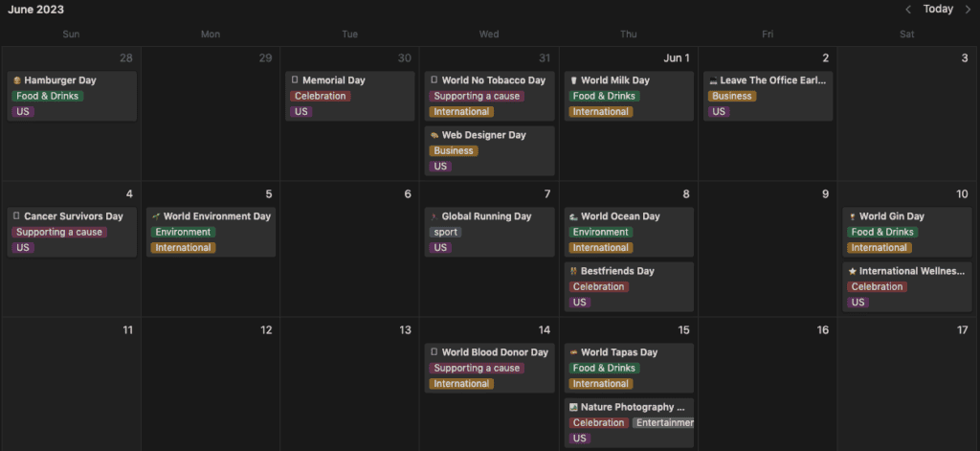Jump to Today in the calendar
The height and width of the screenshot is (451, 980).
(938, 10)
